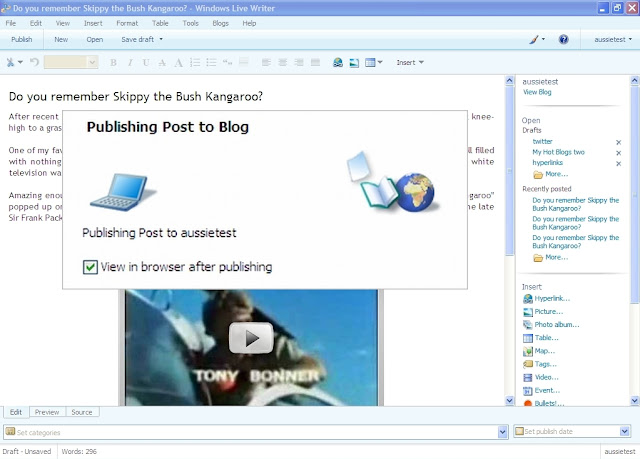Image resolution: width=640 pixels, height=459 pixels.
Task: Click the Underline formatting icon
Action: [146, 62]
